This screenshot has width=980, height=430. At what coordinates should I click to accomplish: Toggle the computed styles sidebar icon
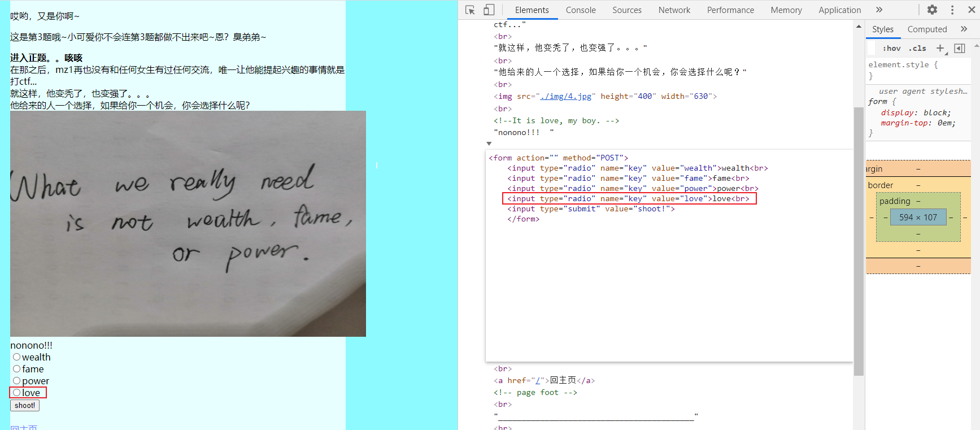(x=960, y=48)
